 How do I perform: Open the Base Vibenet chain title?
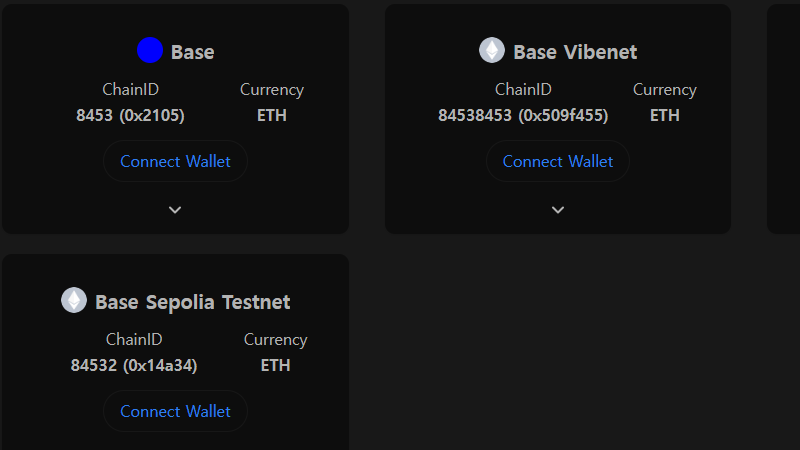(x=575, y=52)
